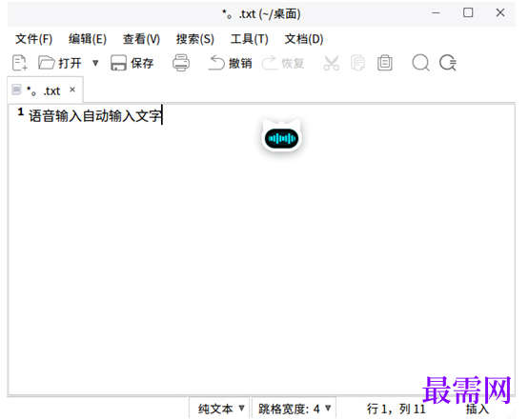
Task: Open the 搜索(S) menu
Action: (x=195, y=39)
